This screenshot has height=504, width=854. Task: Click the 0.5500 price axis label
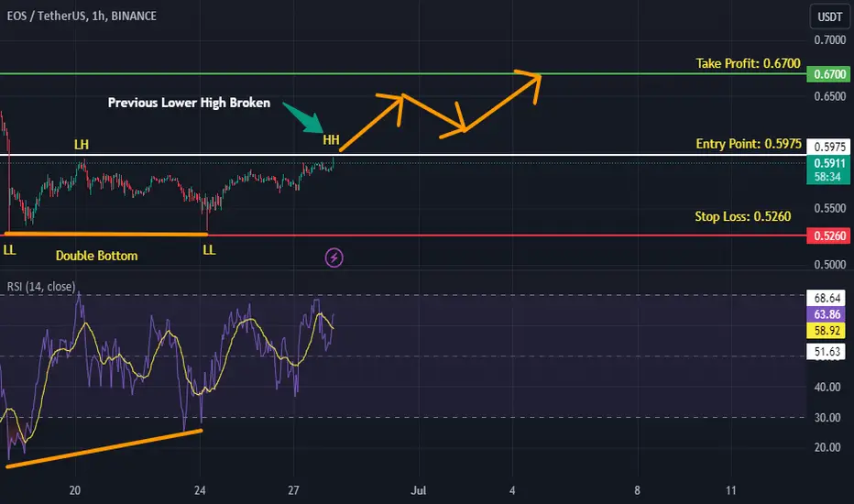(x=829, y=208)
